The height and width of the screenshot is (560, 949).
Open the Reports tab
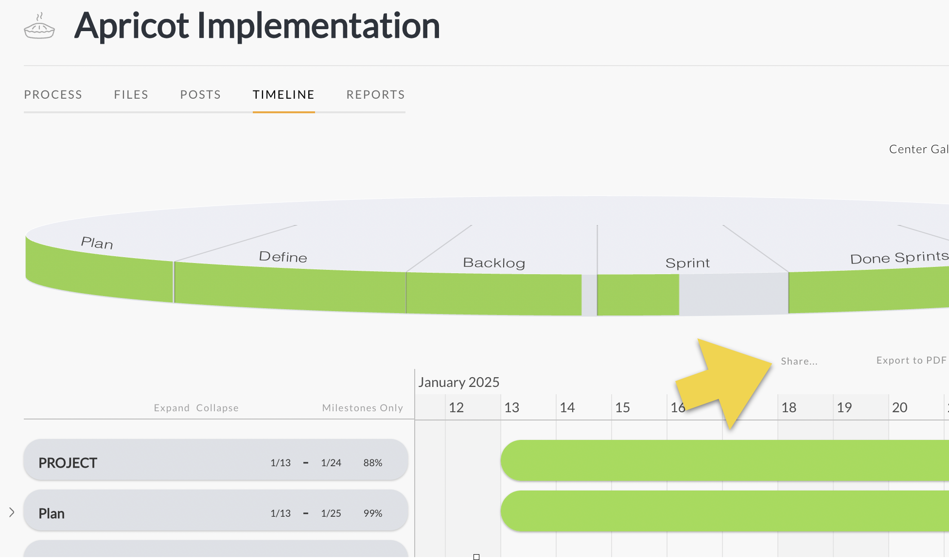point(375,95)
